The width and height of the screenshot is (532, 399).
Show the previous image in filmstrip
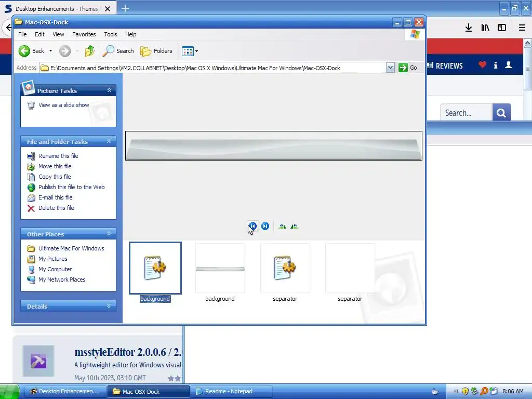point(252,226)
